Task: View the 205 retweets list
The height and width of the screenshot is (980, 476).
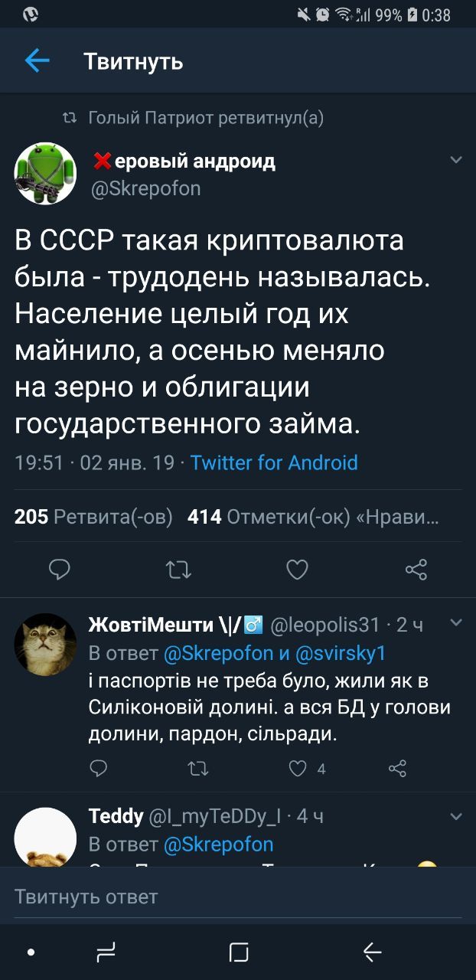Action: point(93,518)
